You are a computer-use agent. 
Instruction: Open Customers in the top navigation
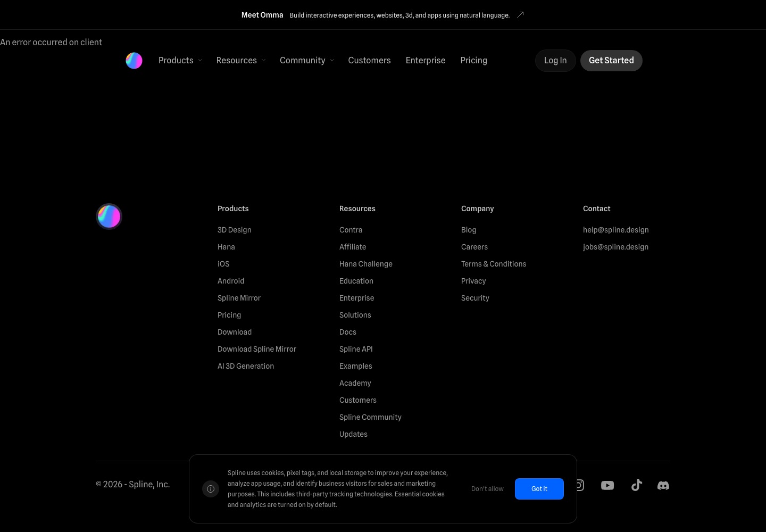click(370, 61)
